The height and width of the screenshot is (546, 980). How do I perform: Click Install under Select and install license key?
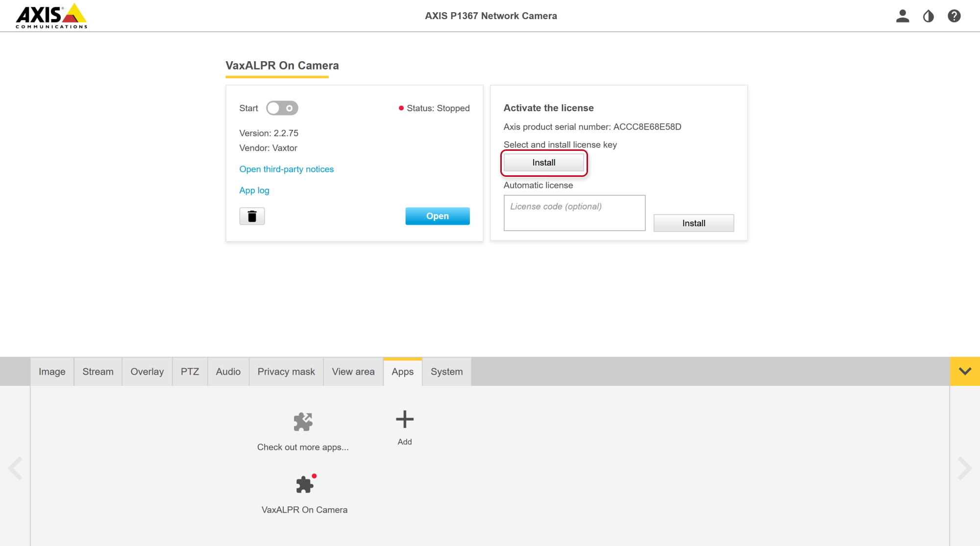tap(544, 163)
